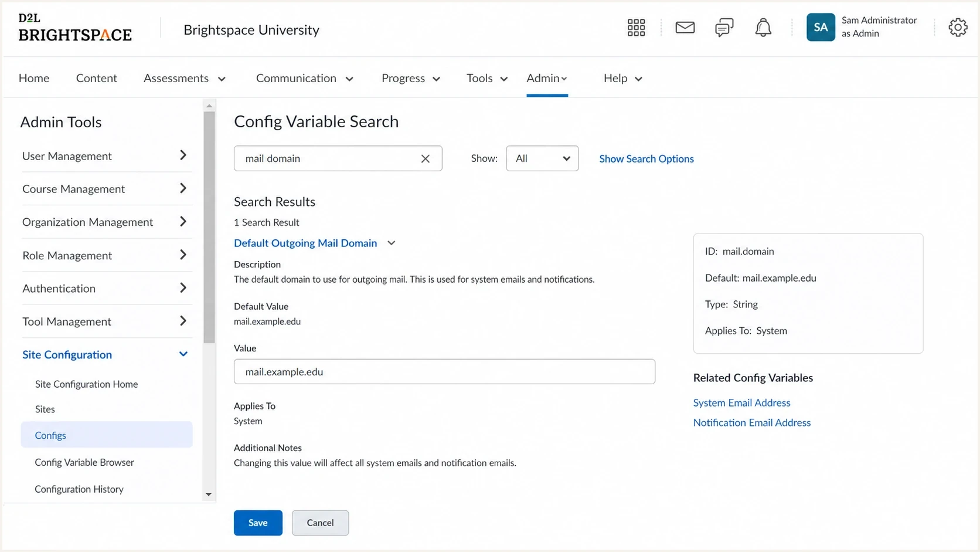Viewport: 980px width, 552px height.
Task: Collapse the Site Configuration section
Action: tap(107, 354)
